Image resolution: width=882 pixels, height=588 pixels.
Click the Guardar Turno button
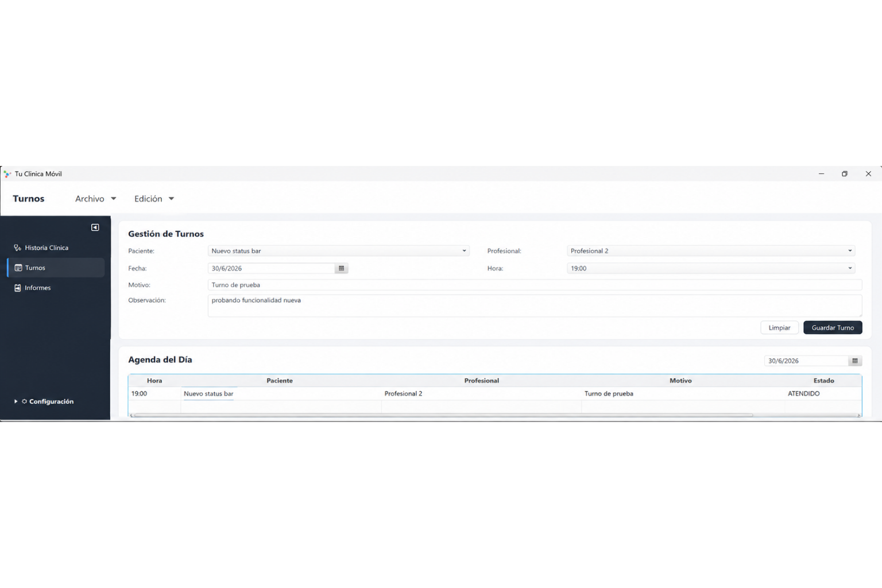[833, 327]
